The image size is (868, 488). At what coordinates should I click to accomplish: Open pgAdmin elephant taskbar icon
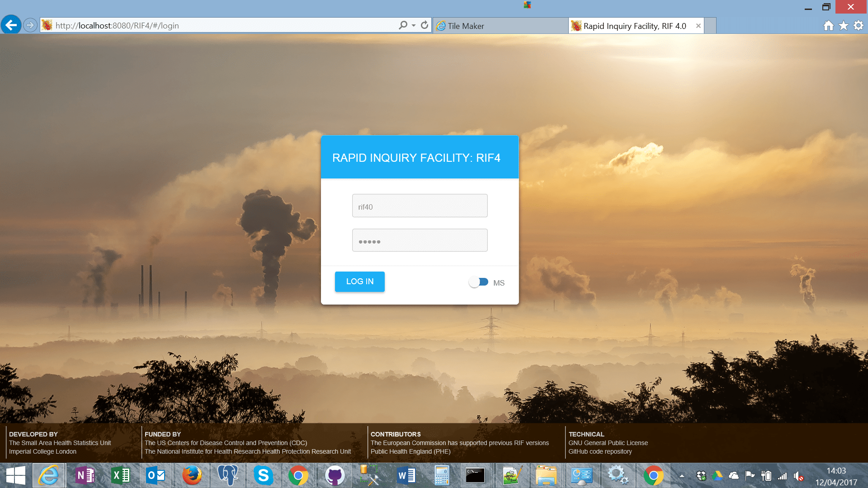click(x=227, y=475)
